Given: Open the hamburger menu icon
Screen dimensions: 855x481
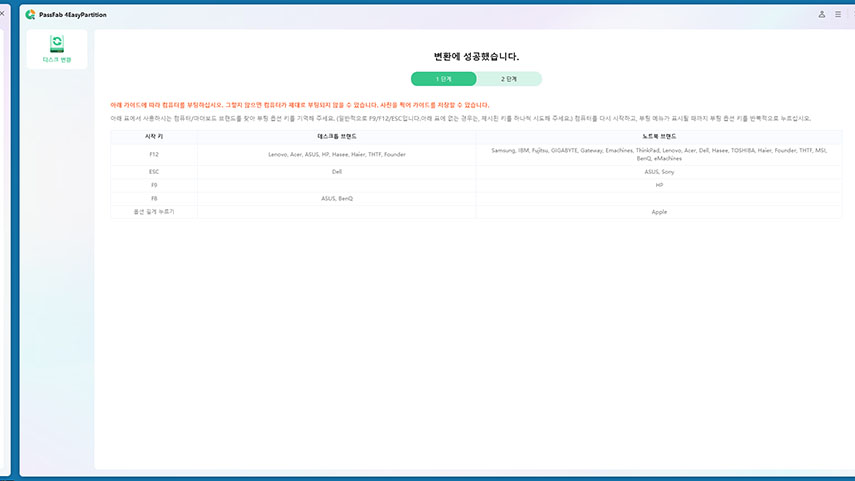Looking at the screenshot, I should [x=838, y=15].
